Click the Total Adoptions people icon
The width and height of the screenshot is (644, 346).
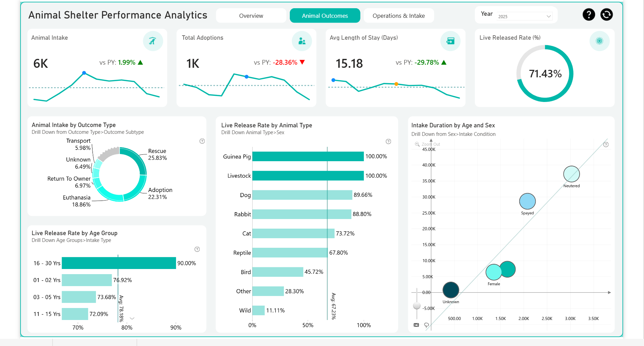pos(302,41)
